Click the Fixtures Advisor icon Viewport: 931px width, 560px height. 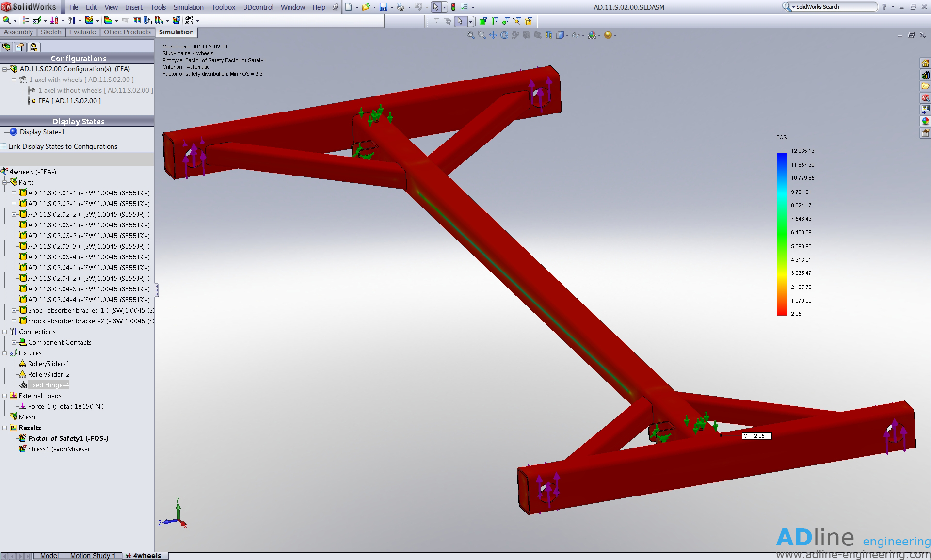tap(37, 20)
